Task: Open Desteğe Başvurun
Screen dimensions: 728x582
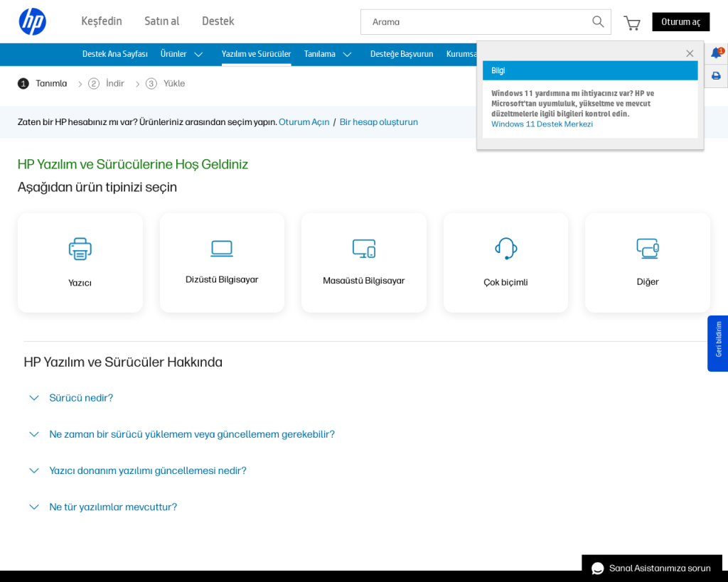Action: coord(402,54)
